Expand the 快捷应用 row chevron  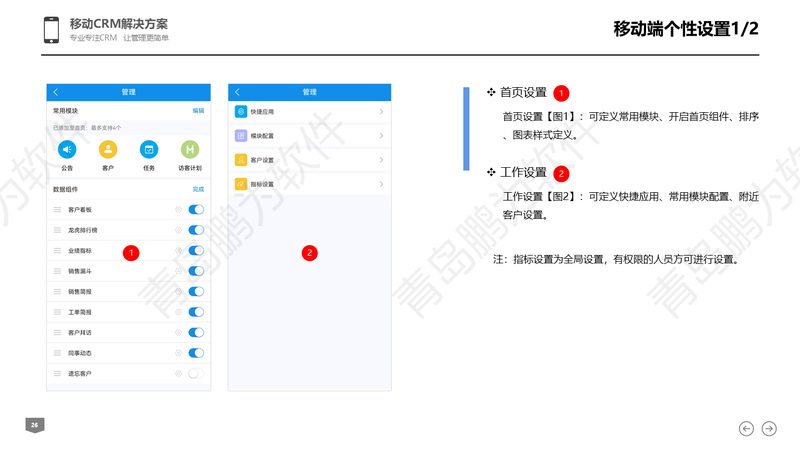tap(381, 111)
